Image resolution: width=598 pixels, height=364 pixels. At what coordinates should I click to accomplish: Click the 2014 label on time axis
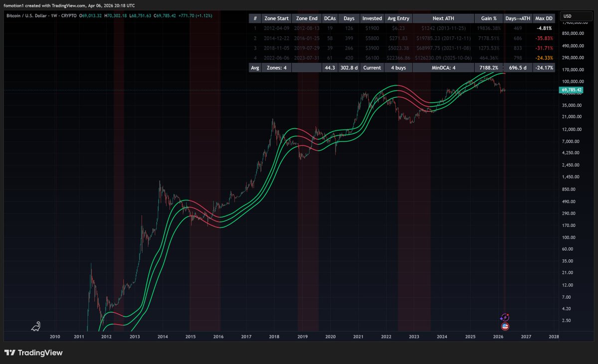pyautogui.click(x=163, y=337)
